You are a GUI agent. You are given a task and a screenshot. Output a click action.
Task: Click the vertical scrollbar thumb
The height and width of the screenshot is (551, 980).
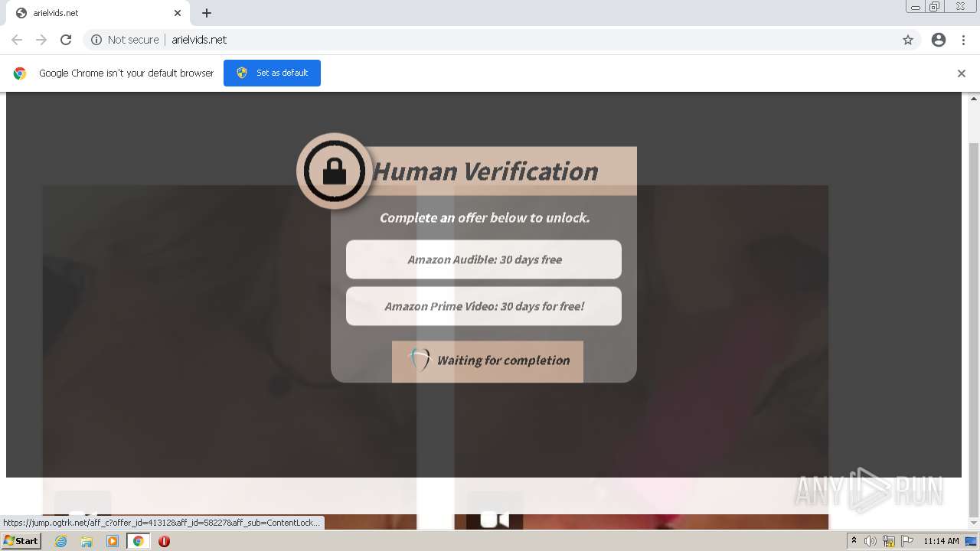[974, 329]
